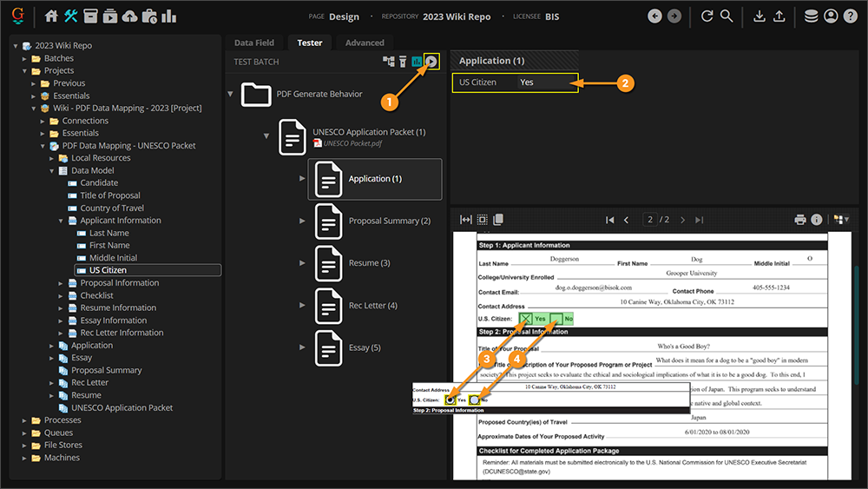Expand the Proposal Summary (2) item

(302, 221)
